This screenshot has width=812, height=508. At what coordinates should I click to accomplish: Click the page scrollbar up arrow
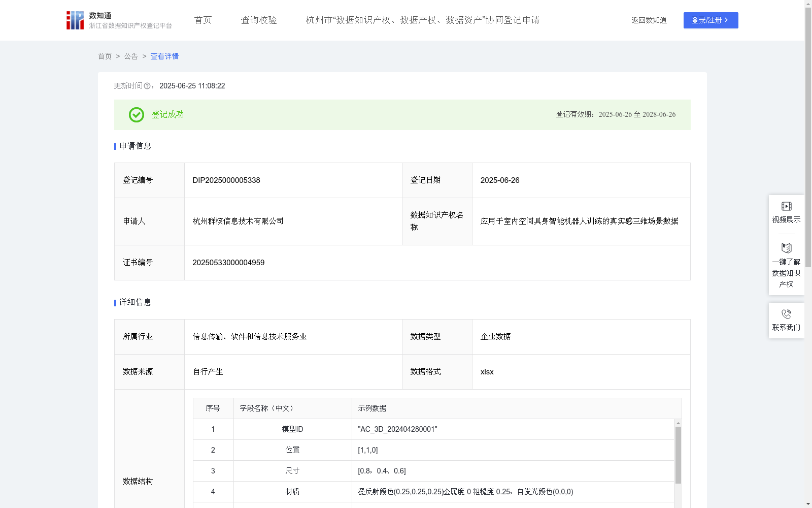808,4
